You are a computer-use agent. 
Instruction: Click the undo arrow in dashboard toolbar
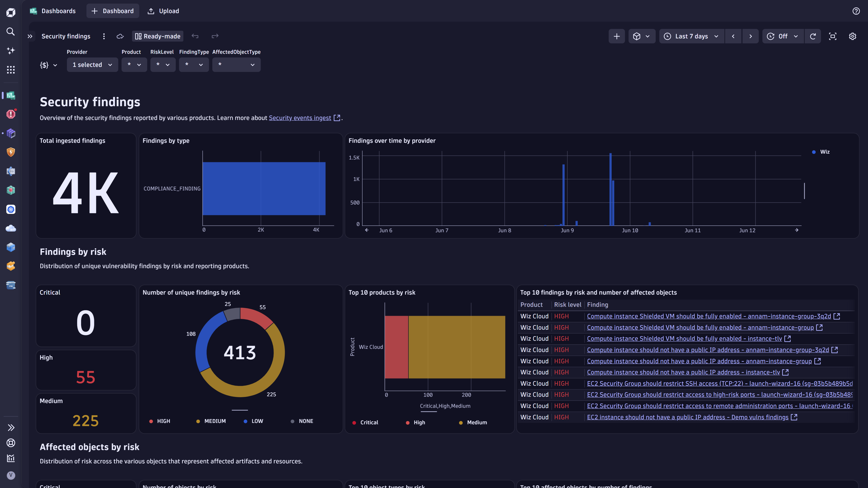(195, 36)
